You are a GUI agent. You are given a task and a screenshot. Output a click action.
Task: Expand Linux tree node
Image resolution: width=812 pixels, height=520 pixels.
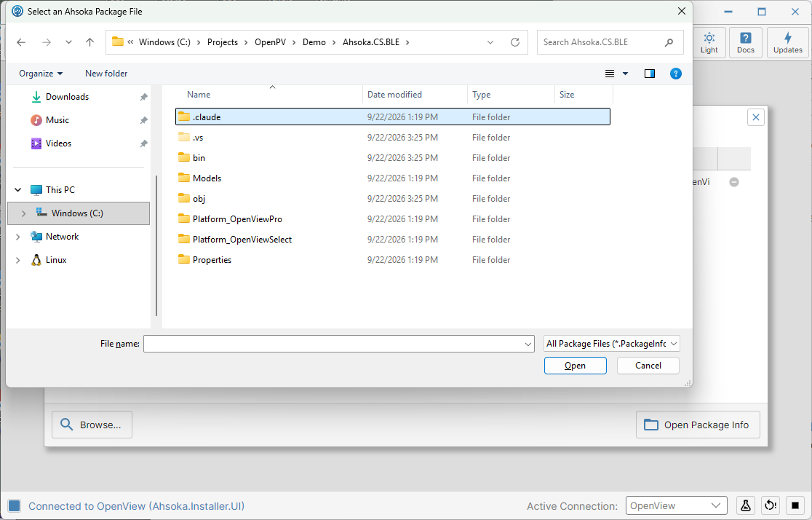(x=18, y=260)
